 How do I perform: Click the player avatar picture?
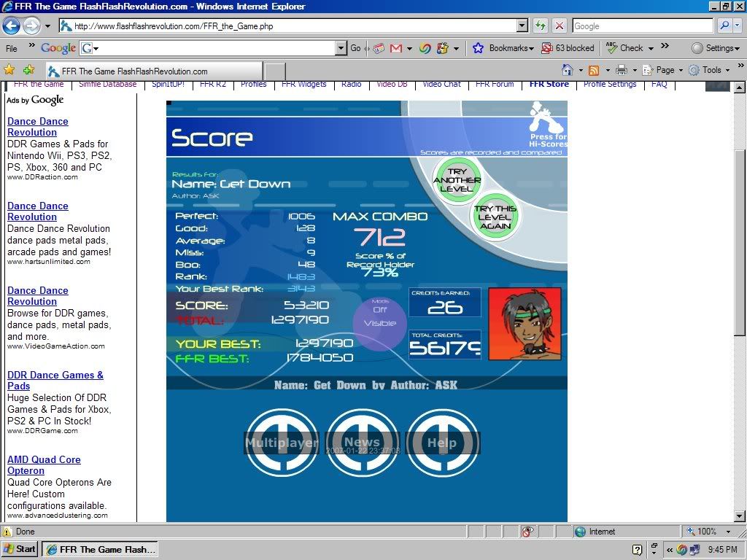pyautogui.click(x=525, y=324)
